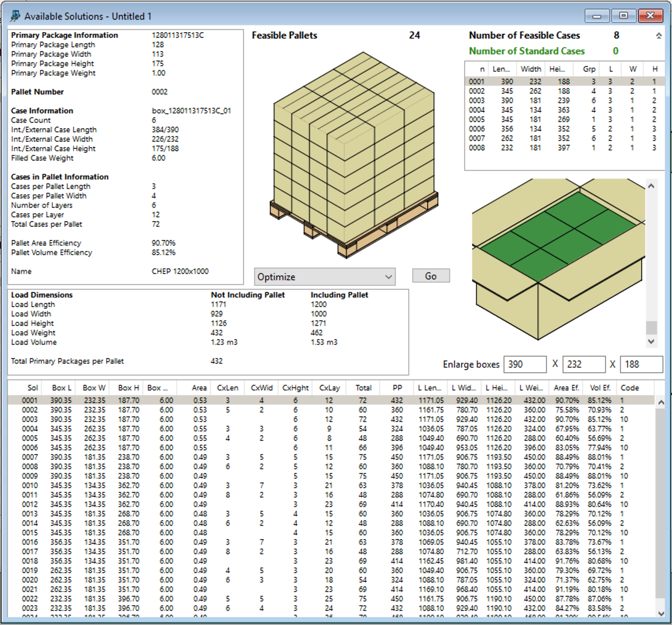The width and height of the screenshot is (672, 625).
Task: Select feasible case 0008 row
Action: (565, 148)
